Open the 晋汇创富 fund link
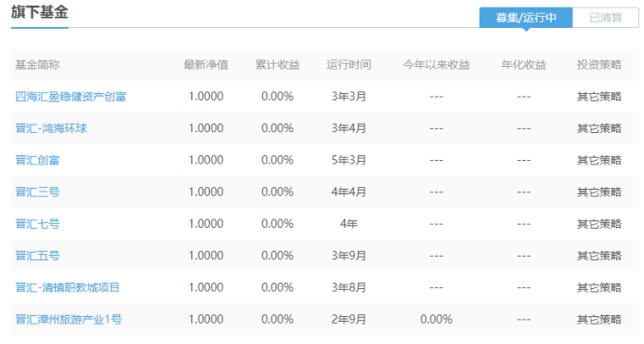 pos(37,160)
